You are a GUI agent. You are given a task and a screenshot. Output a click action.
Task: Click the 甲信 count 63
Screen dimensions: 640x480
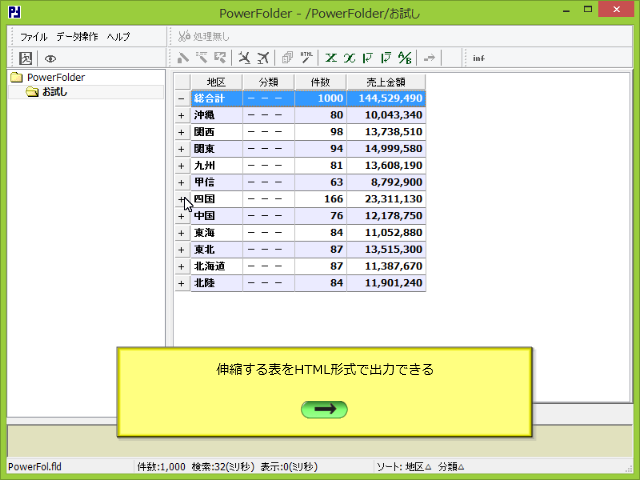click(x=320, y=182)
